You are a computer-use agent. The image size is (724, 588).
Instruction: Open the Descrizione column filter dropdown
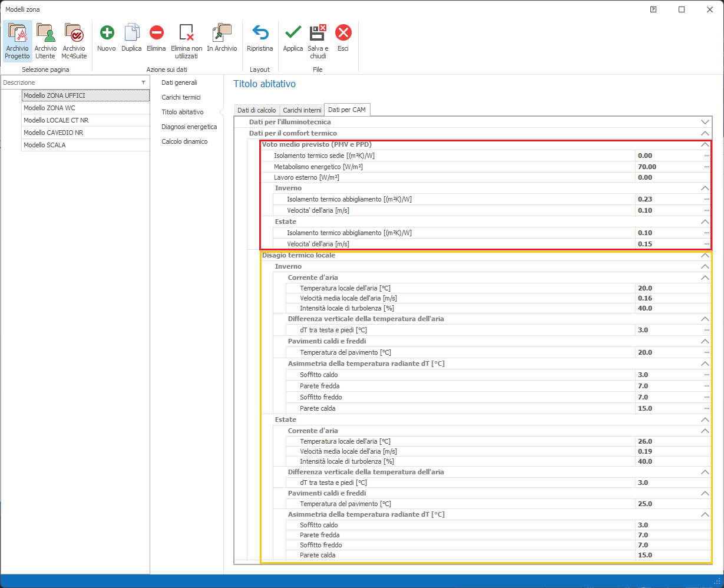pyautogui.click(x=143, y=82)
